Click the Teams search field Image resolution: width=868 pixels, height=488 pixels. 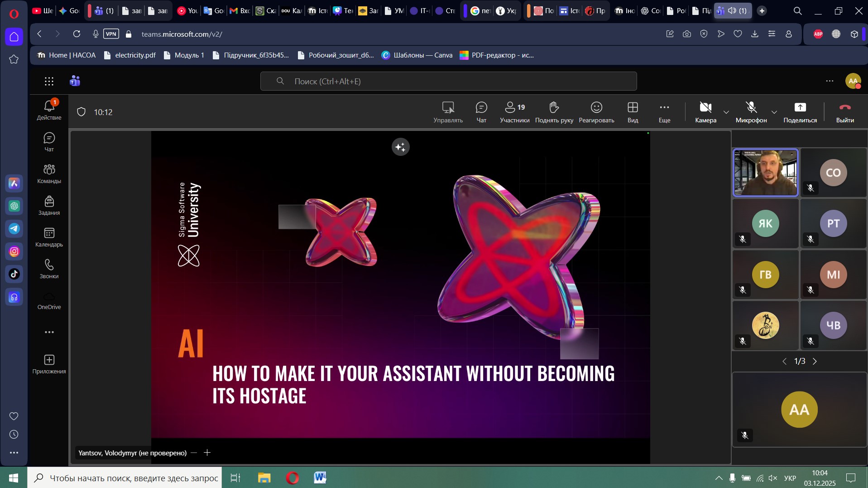(448, 81)
